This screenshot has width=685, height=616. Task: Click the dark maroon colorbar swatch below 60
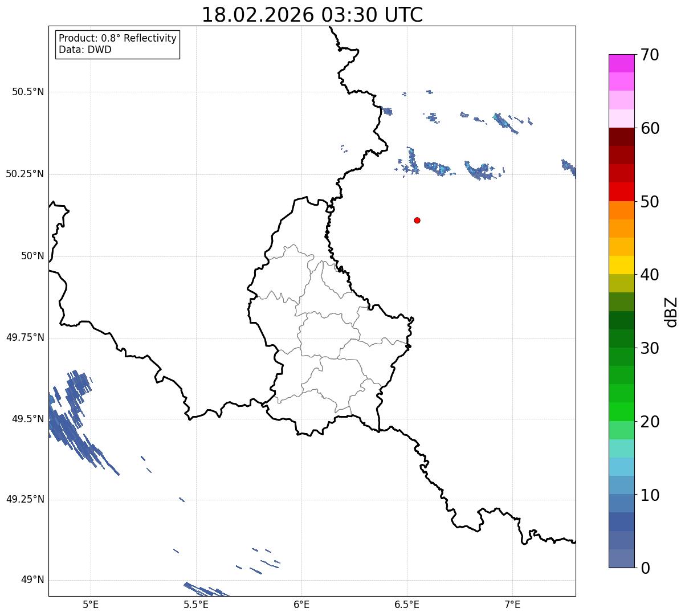622,137
